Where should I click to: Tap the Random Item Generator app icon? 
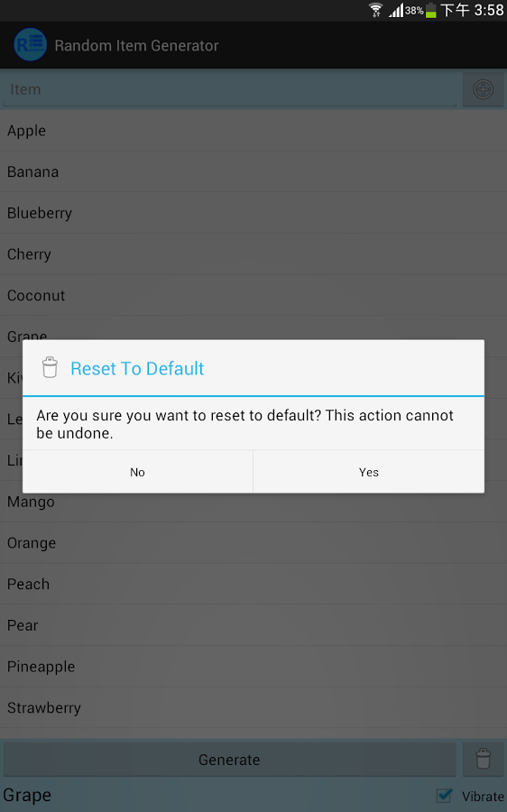(31, 45)
